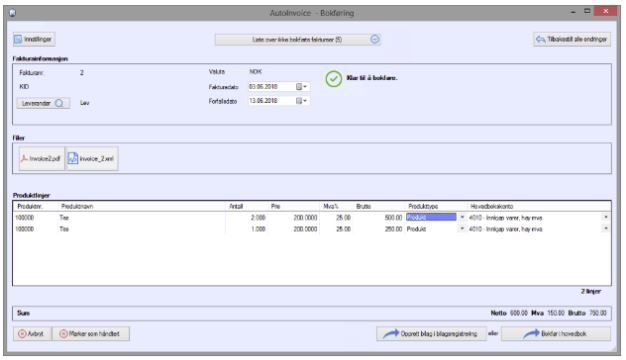Close the AutoInvoice Bokføring window
This screenshot has height=360, width=626.
point(606,12)
